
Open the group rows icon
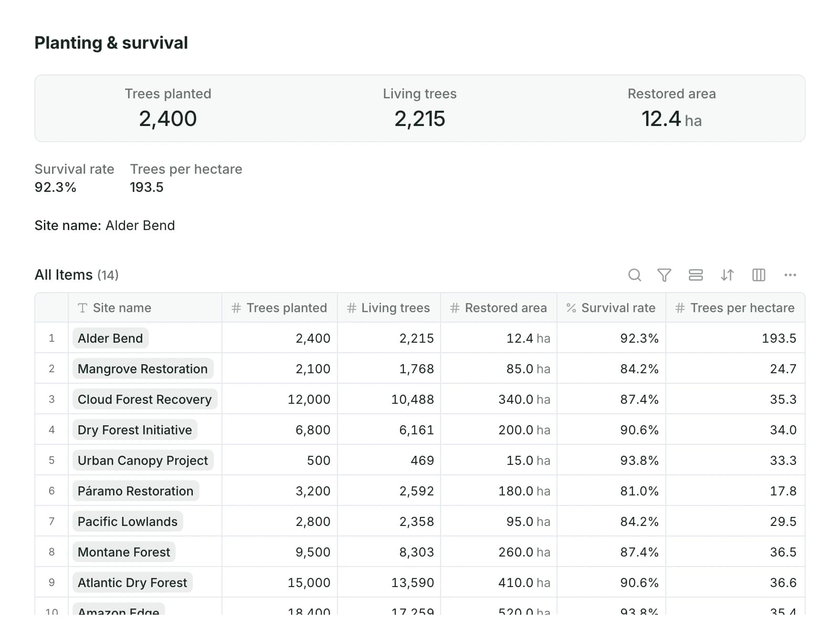click(x=695, y=275)
